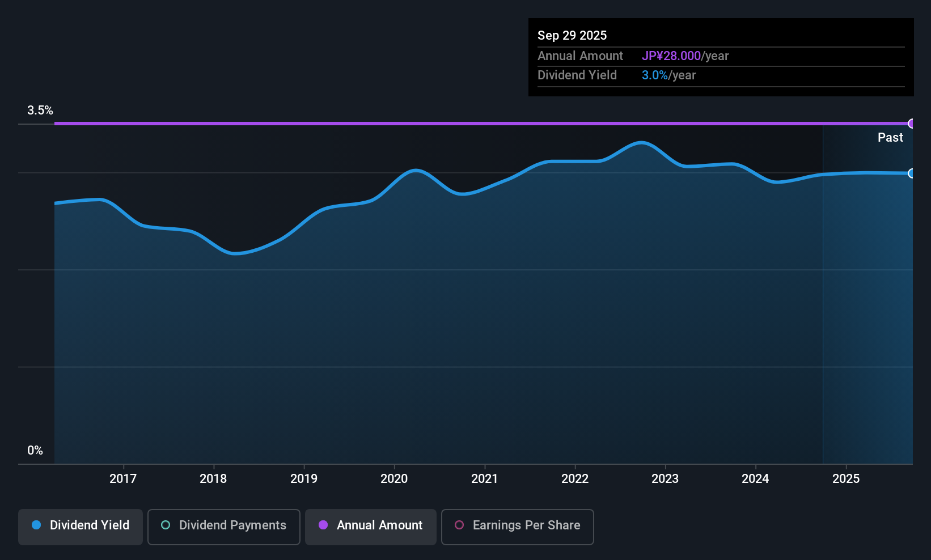Show the Dividend Payments series
This screenshot has height=560, width=931.
coord(232,525)
